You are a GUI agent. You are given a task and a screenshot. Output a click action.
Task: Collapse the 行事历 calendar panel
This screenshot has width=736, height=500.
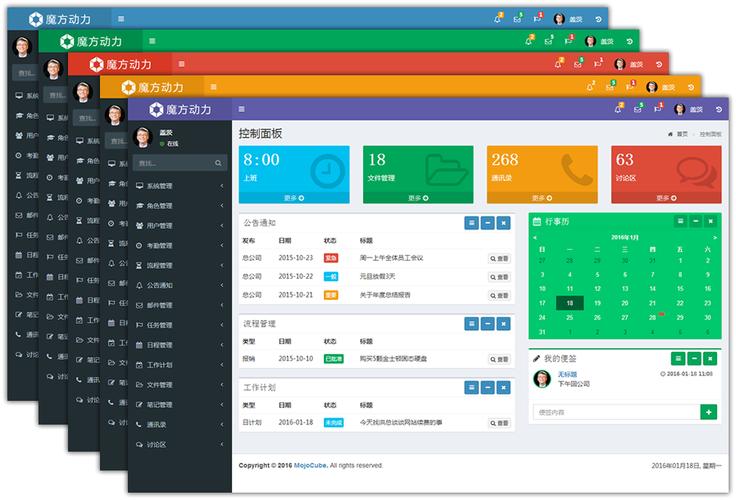696,221
